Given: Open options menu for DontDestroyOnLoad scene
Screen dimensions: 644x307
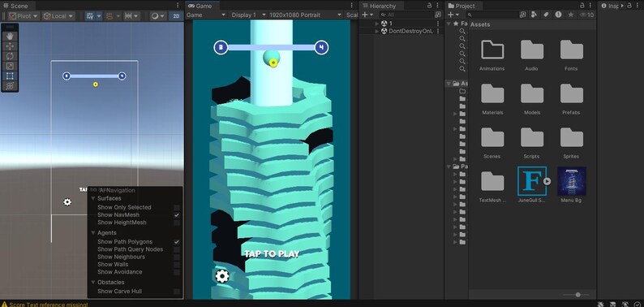Looking at the screenshot, I should point(438,31).
